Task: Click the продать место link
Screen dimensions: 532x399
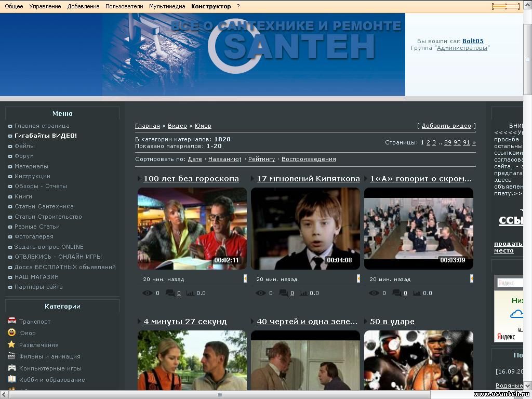Action: (x=508, y=247)
